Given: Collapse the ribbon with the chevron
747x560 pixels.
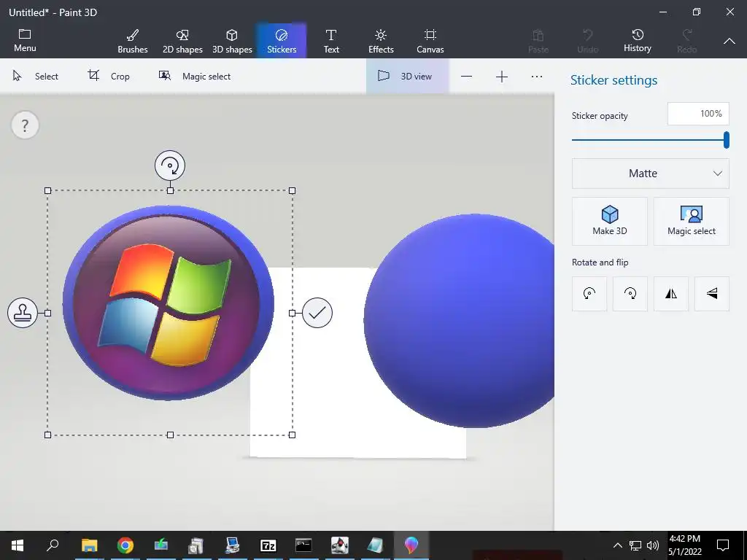Looking at the screenshot, I should coord(729,41).
